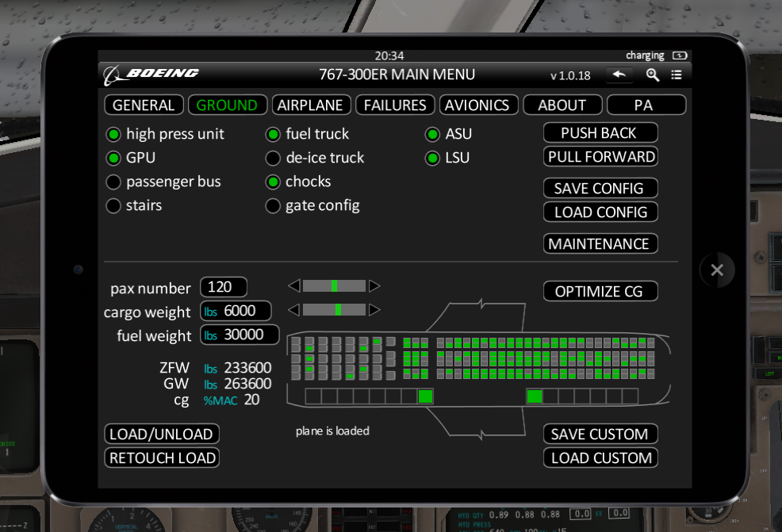Change the fuel weight lbs unit

point(210,336)
